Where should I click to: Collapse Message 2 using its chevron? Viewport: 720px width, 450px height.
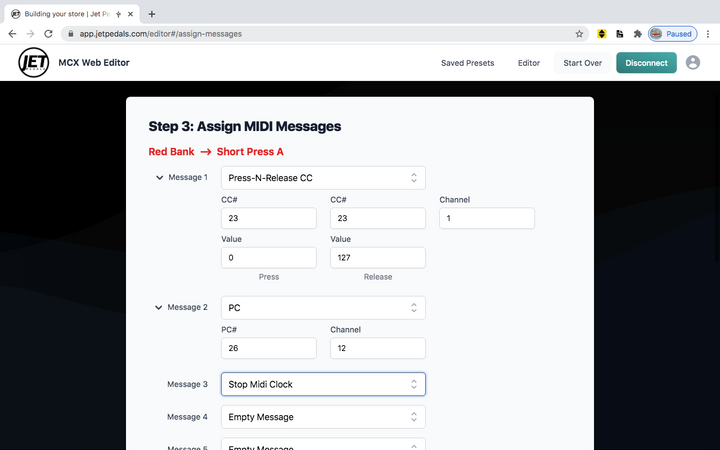coord(159,308)
